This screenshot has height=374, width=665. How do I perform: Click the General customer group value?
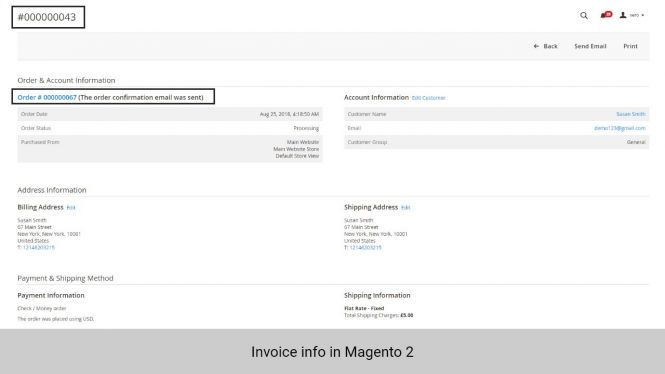point(636,142)
